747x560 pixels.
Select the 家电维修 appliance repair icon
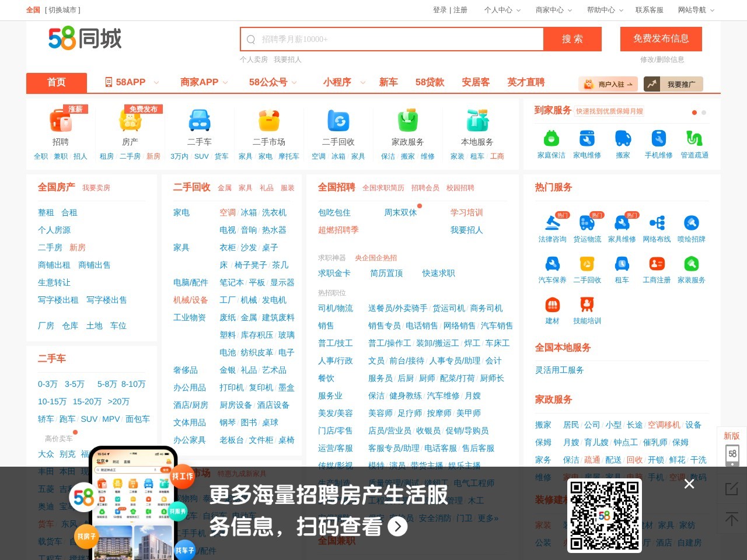587,138
